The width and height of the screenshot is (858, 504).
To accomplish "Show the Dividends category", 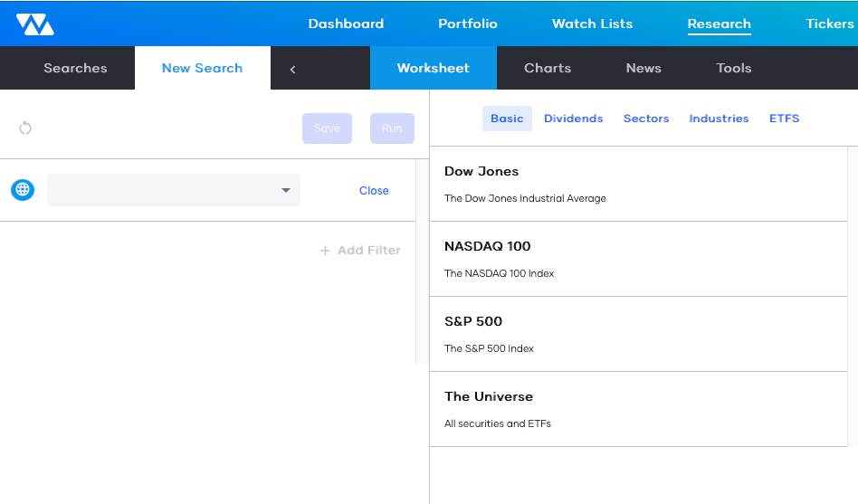I will point(574,119).
